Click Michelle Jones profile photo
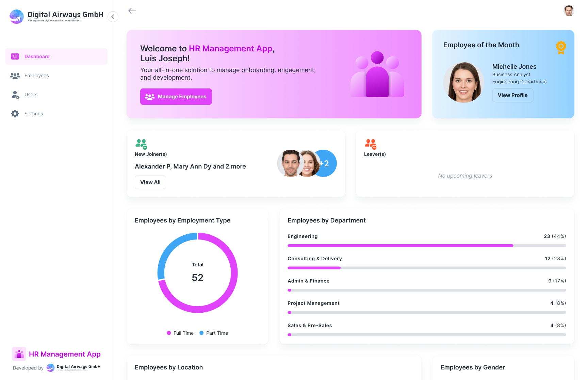Screen dimensions: 588x380 [463, 82]
